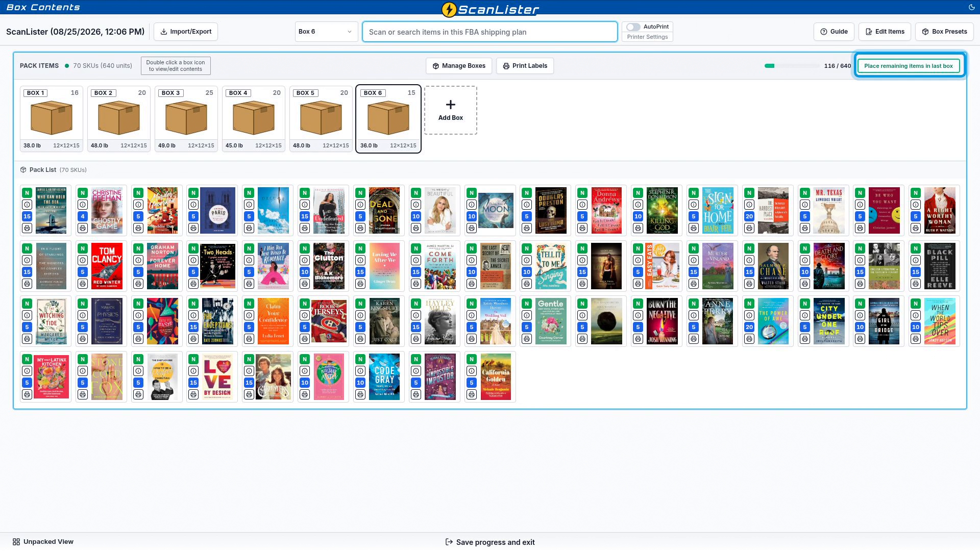The image size is (980, 551).
Task: Click Pack List header label
Action: point(43,170)
